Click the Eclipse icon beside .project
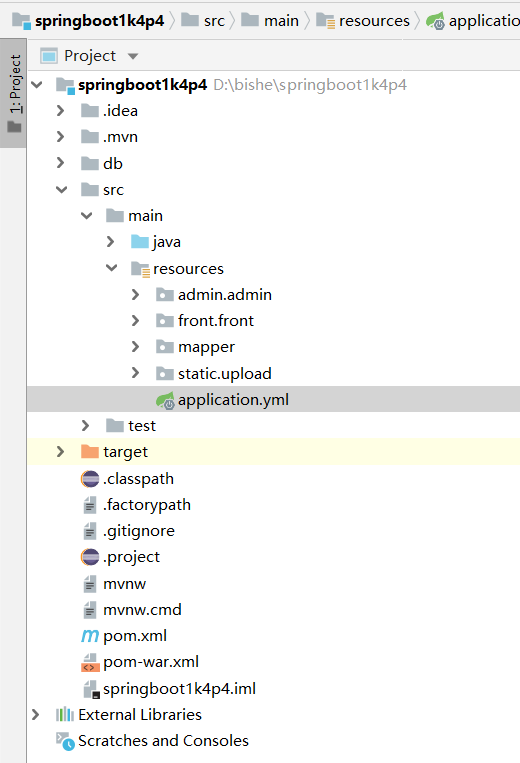Viewport: 520px width, 763px height. (90, 557)
